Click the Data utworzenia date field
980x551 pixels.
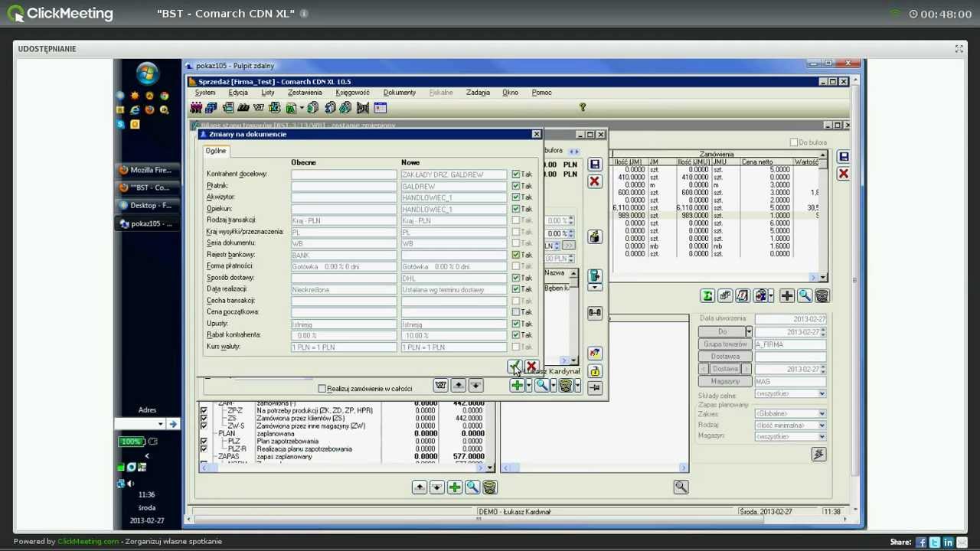coord(790,319)
